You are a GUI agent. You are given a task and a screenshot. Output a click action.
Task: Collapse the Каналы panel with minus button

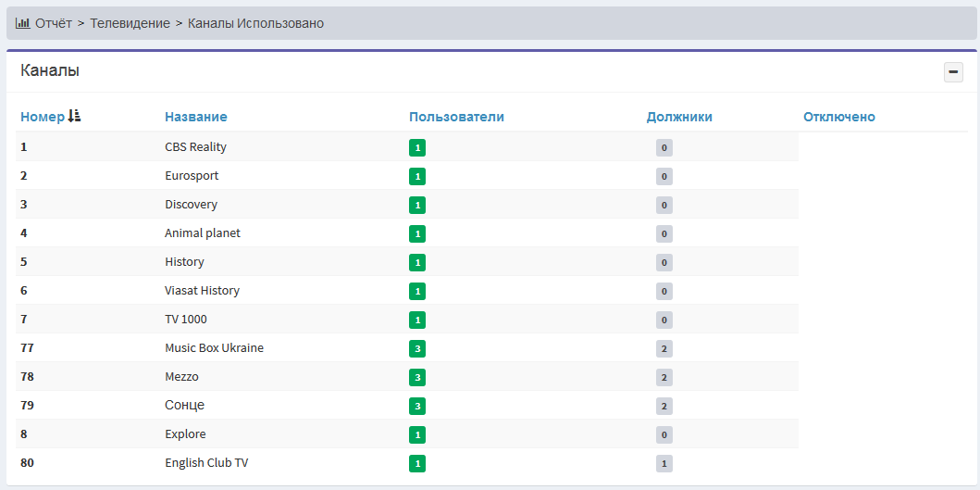pyautogui.click(x=953, y=72)
